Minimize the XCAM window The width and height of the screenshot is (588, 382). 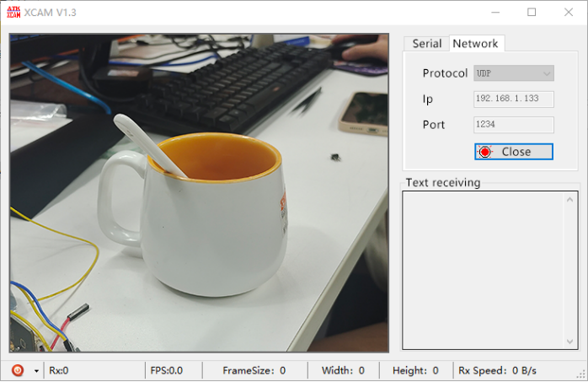pyautogui.click(x=495, y=13)
